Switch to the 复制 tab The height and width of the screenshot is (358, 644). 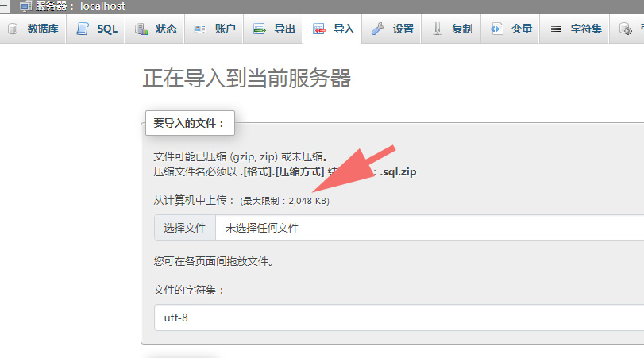[451, 29]
